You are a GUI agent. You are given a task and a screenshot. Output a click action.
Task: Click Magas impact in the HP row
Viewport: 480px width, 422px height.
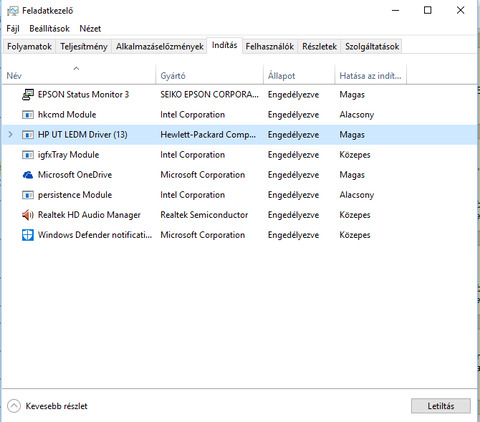click(352, 135)
